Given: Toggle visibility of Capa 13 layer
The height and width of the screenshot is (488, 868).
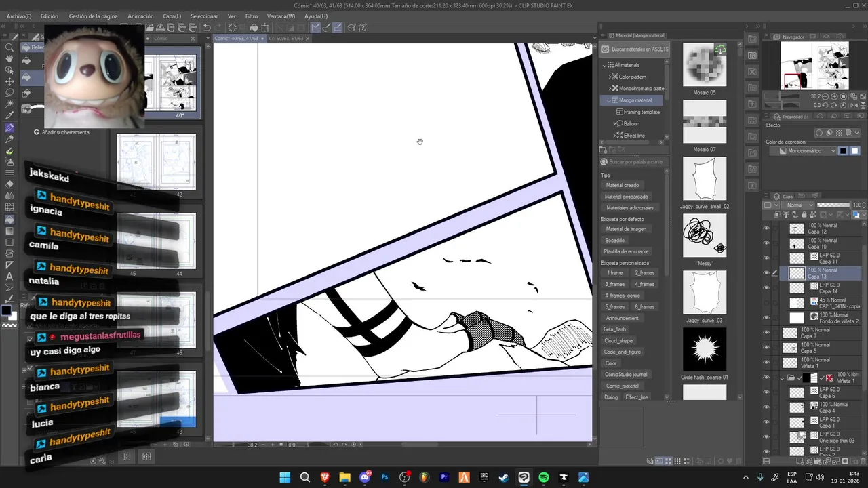Looking at the screenshot, I should [766, 273].
